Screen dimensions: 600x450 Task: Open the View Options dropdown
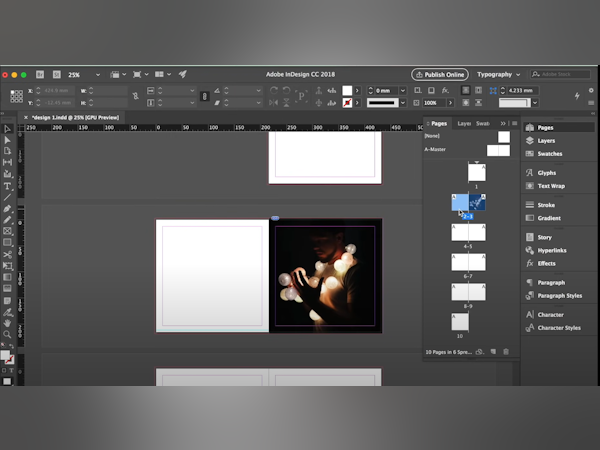click(118, 74)
